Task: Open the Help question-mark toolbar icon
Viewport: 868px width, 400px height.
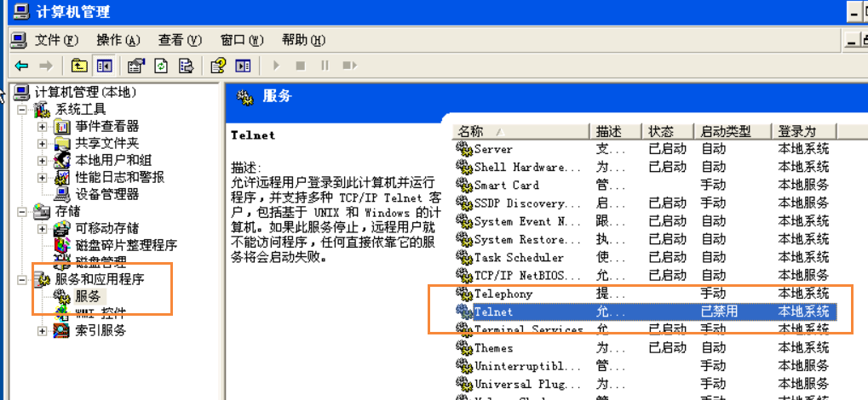Action: [219, 66]
